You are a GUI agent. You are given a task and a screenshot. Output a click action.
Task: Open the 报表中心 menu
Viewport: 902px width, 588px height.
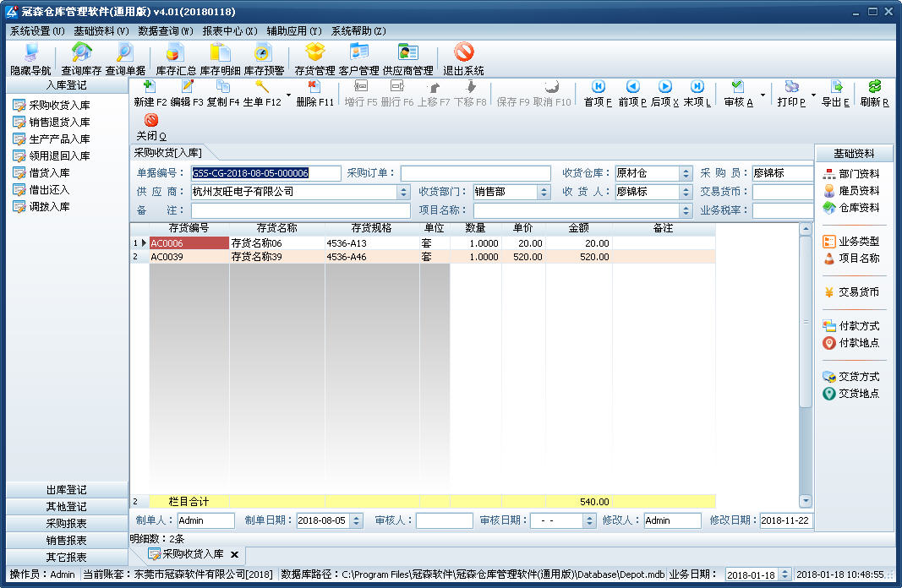point(230,31)
